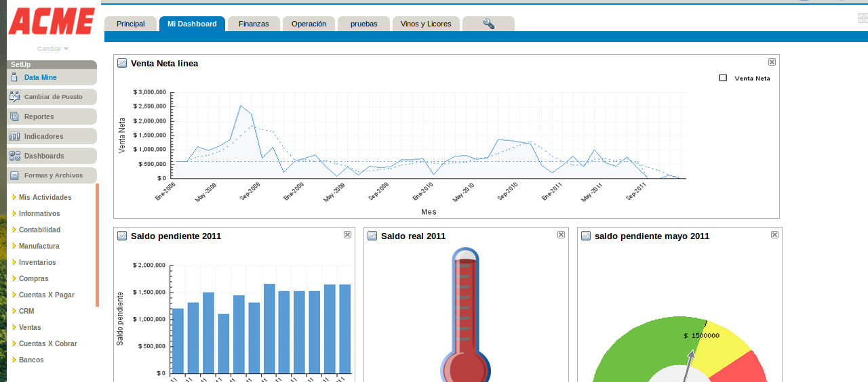This screenshot has width=868, height=382.
Task: Open the Formas y Archivos section
Action: (x=52, y=175)
